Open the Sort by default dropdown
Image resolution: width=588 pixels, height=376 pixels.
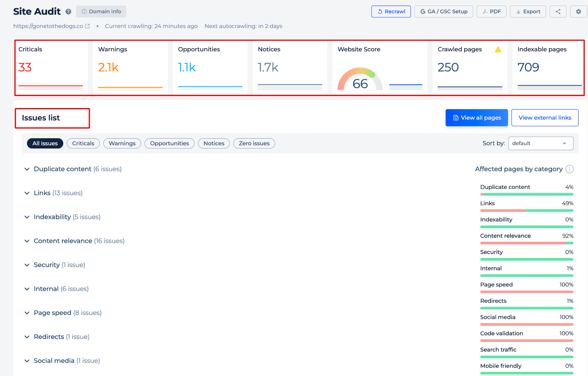pyautogui.click(x=541, y=143)
